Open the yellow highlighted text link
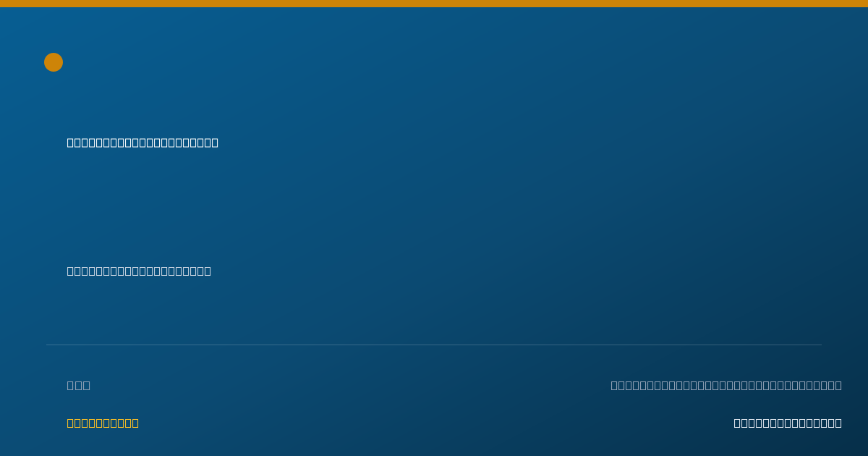868x456 pixels. tap(103, 423)
